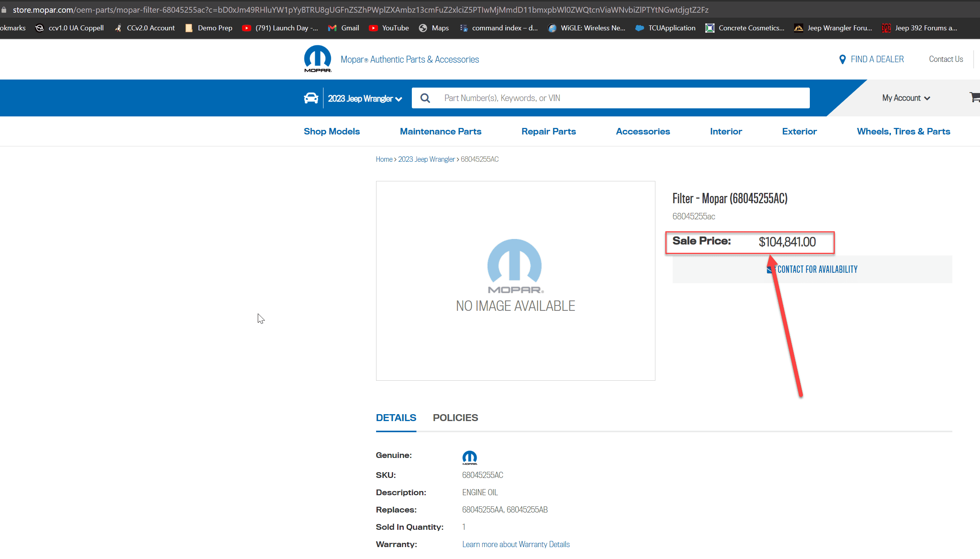The image size is (980, 559).
Task: Click the Replaces part numbers text
Action: point(505,510)
